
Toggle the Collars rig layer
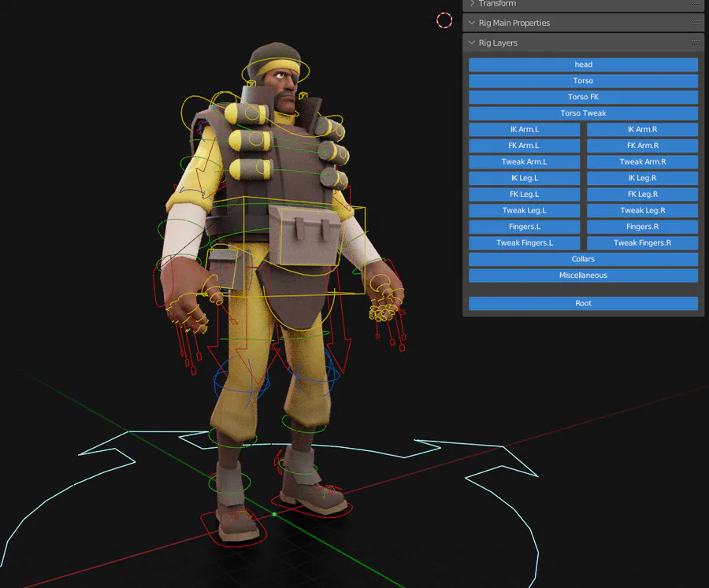(583, 260)
